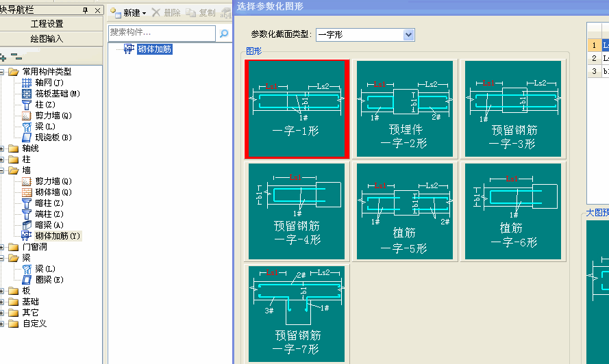The height and width of the screenshot is (364, 609).
Task: Click the 梁 (L) icon under 梁 folder
Action: click(x=27, y=269)
